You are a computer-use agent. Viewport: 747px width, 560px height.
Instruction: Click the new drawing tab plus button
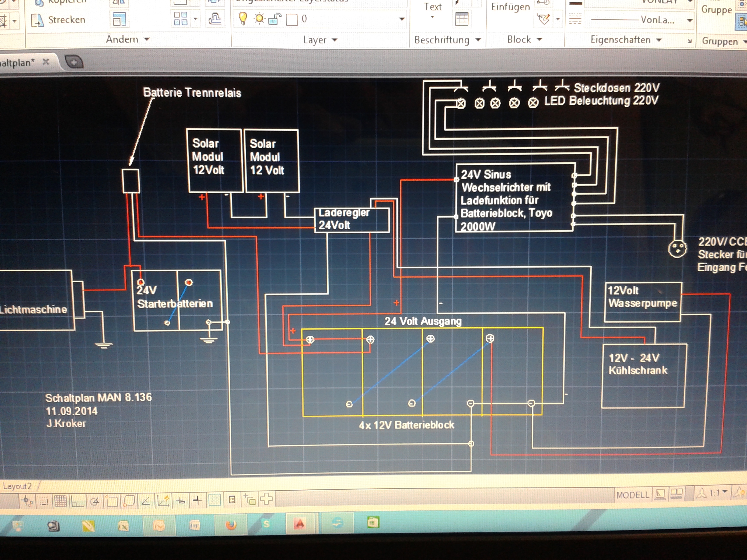point(74,62)
